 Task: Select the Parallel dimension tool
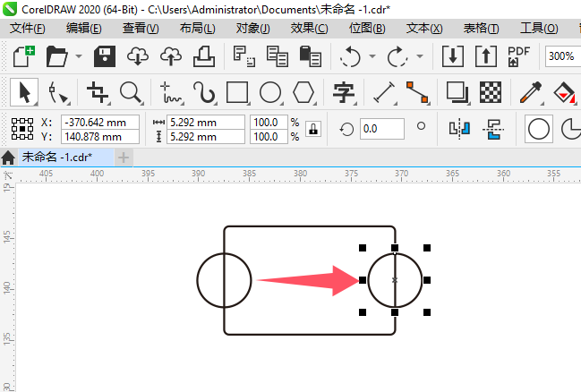(x=384, y=92)
